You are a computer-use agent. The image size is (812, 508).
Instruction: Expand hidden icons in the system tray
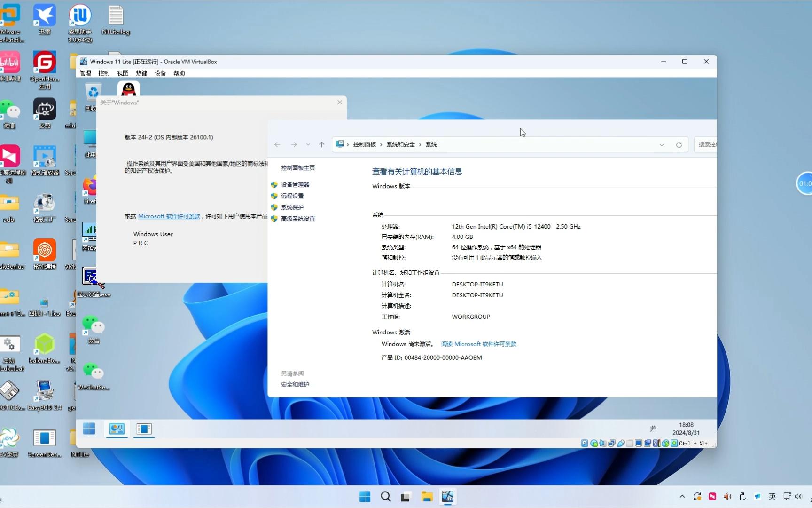[682, 496]
